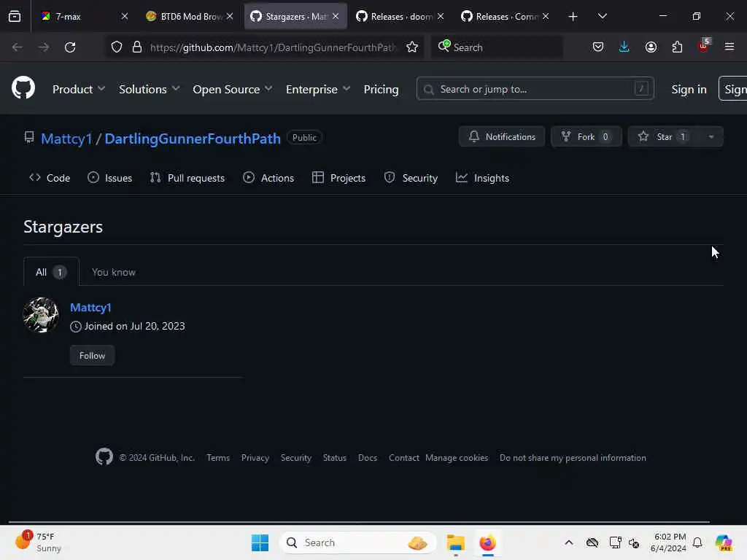The image size is (747, 560).
Task: Open the Firefox hamburger application menu
Action: (x=729, y=47)
